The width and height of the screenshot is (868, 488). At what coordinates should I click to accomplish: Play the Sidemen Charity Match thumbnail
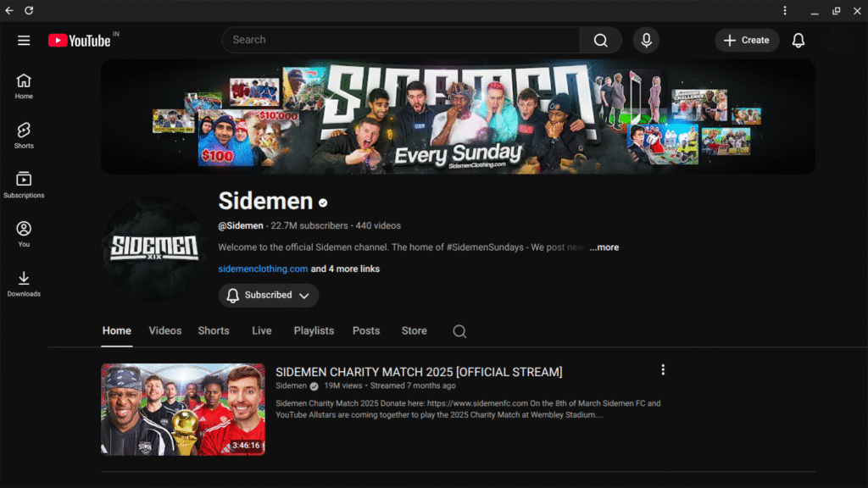tap(182, 409)
